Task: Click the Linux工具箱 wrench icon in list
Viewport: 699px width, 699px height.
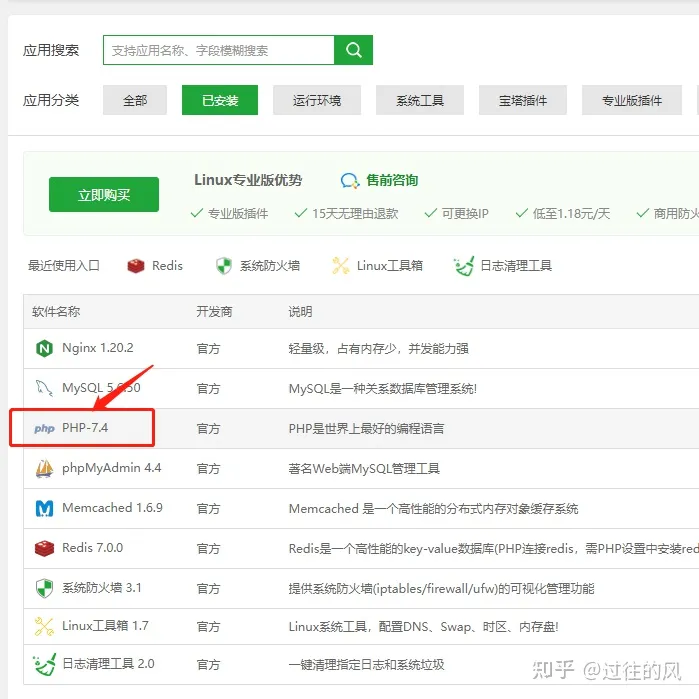Action: (44, 626)
